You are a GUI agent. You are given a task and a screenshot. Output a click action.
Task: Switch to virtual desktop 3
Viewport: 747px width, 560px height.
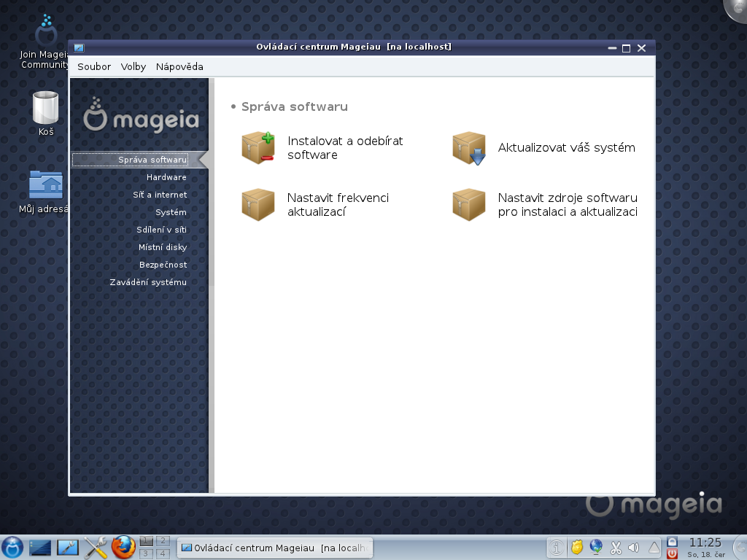coord(147,553)
